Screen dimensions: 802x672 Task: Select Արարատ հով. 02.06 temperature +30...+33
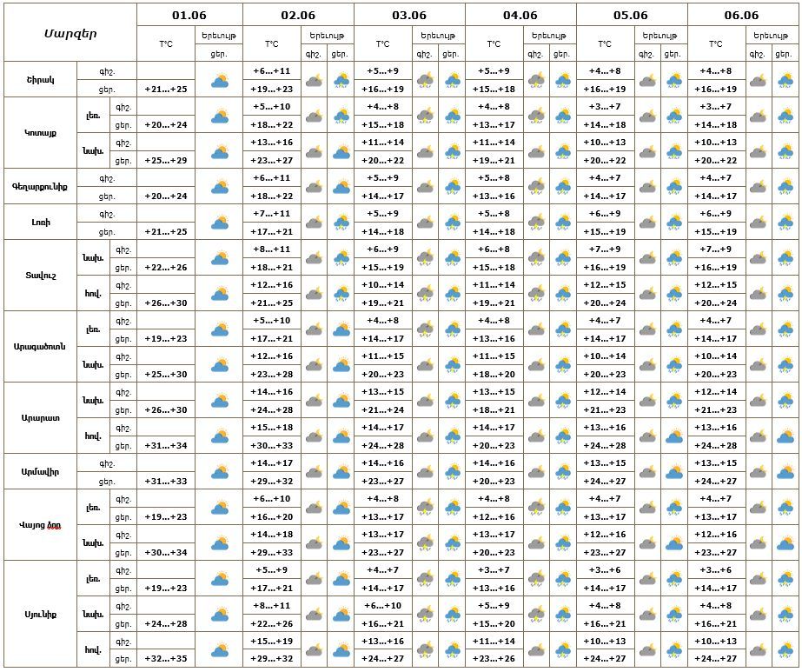coord(272,445)
